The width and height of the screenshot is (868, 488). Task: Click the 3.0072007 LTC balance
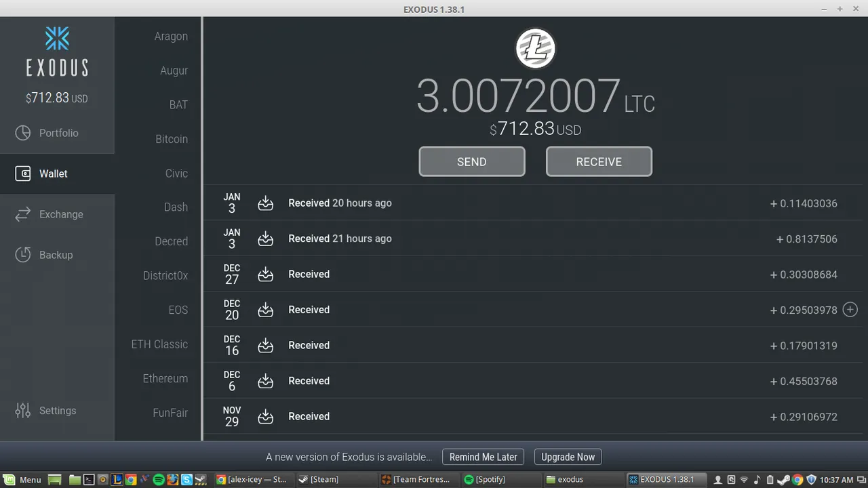536,96
